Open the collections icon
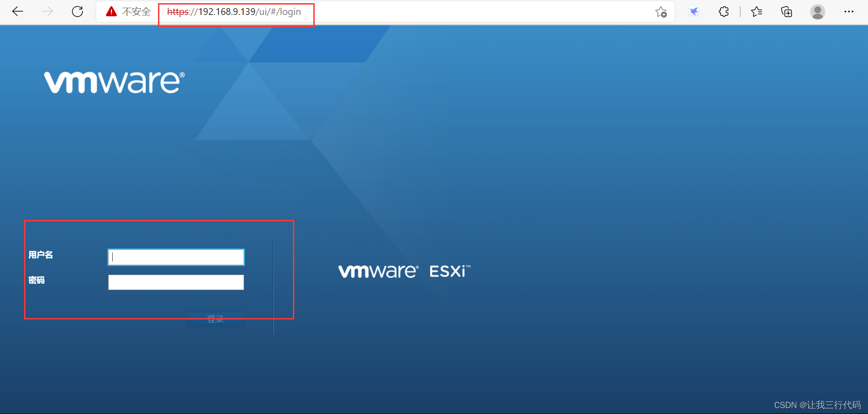The image size is (868, 414). (787, 12)
